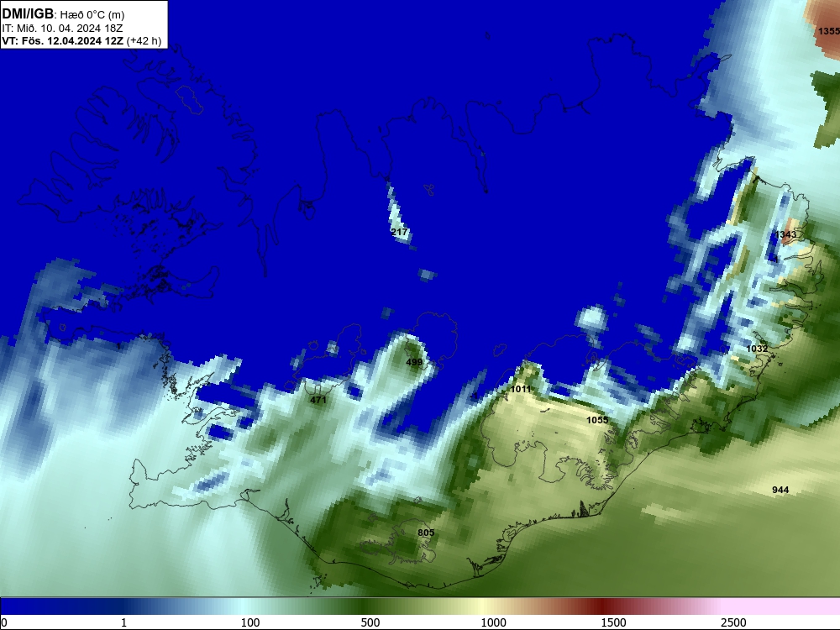Click the 100 mark on color scale
The height and width of the screenshot is (630, 840).
pyautogui.click(x=250, y=622)
